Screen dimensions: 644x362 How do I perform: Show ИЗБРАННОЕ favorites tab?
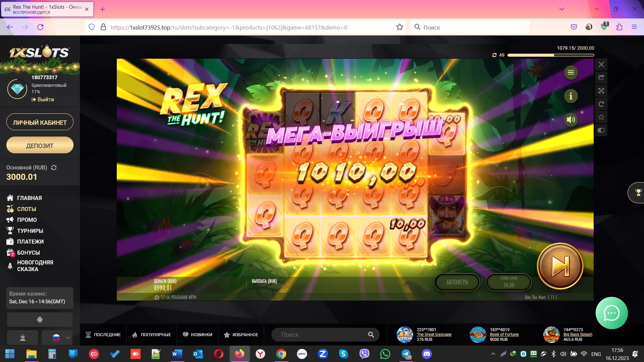point(241,334)
